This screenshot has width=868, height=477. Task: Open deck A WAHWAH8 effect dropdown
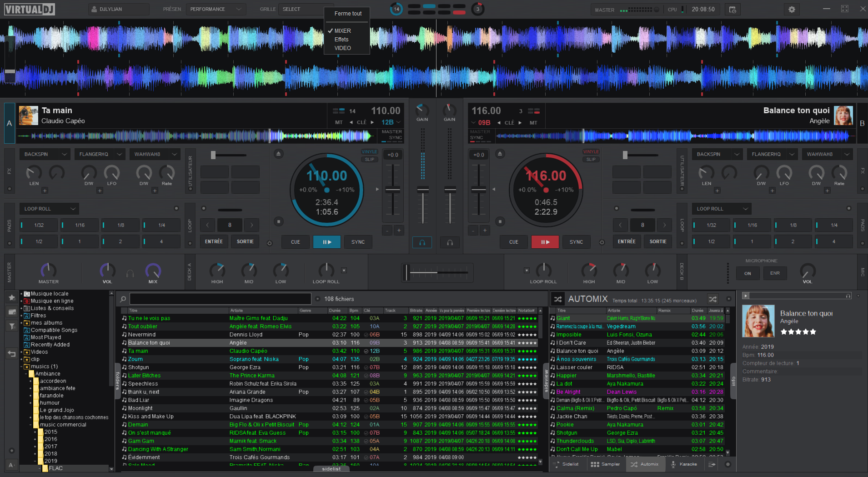coord(155,154)
